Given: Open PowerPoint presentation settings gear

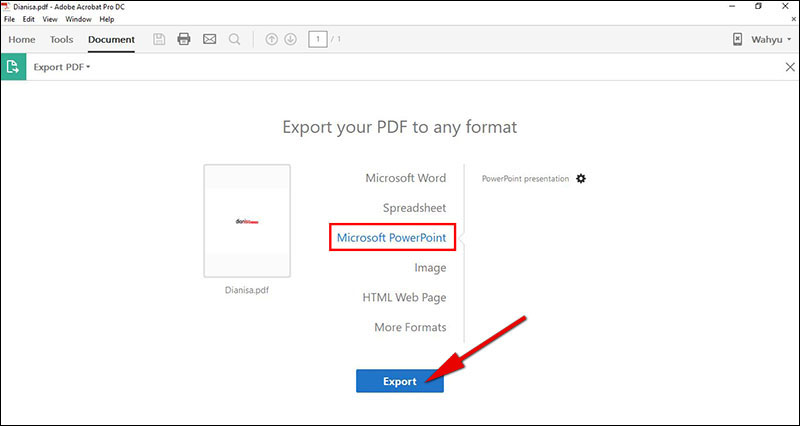Looking at the screenshot, I should [x=581, y=179].
